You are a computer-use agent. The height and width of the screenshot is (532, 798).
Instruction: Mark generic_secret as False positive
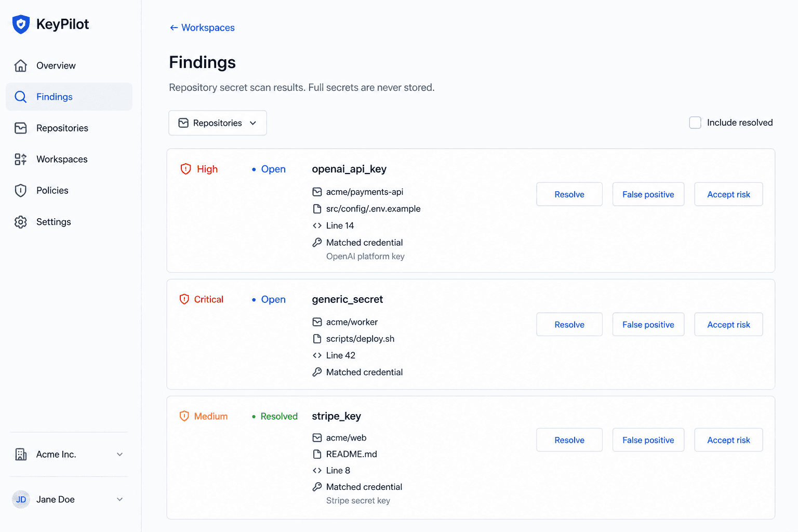tap(648, 325)
